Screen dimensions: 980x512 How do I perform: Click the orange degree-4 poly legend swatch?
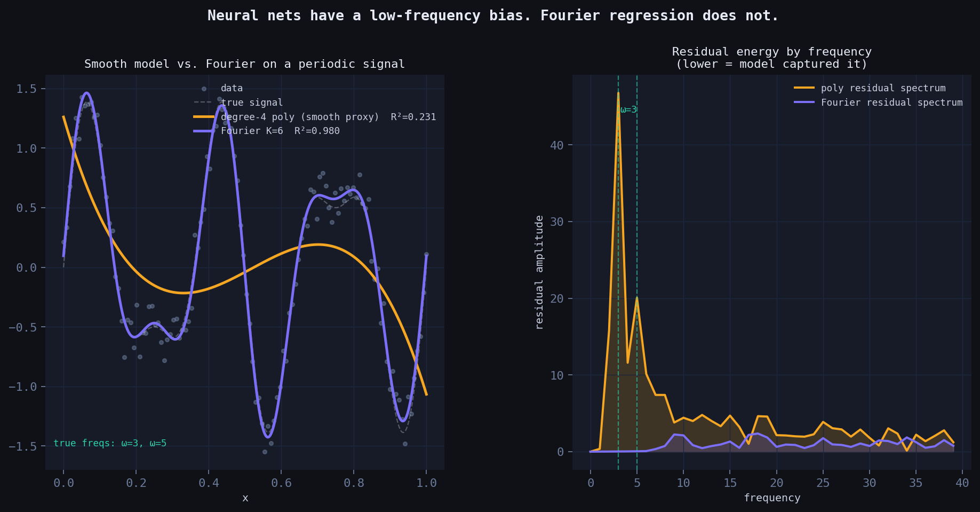(204, 117)
